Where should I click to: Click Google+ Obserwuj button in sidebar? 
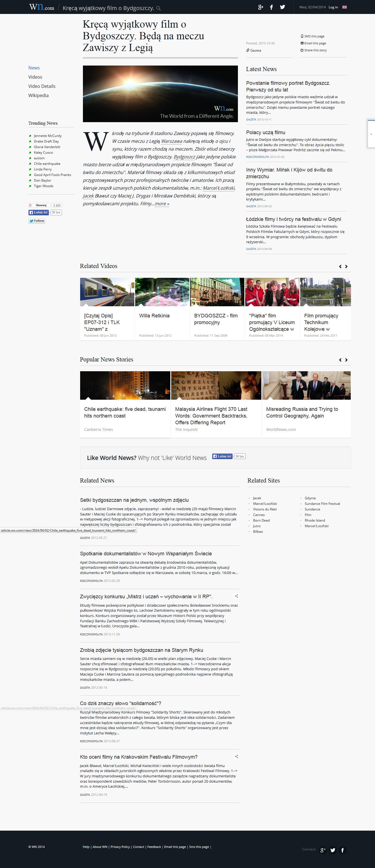[39, 205]
